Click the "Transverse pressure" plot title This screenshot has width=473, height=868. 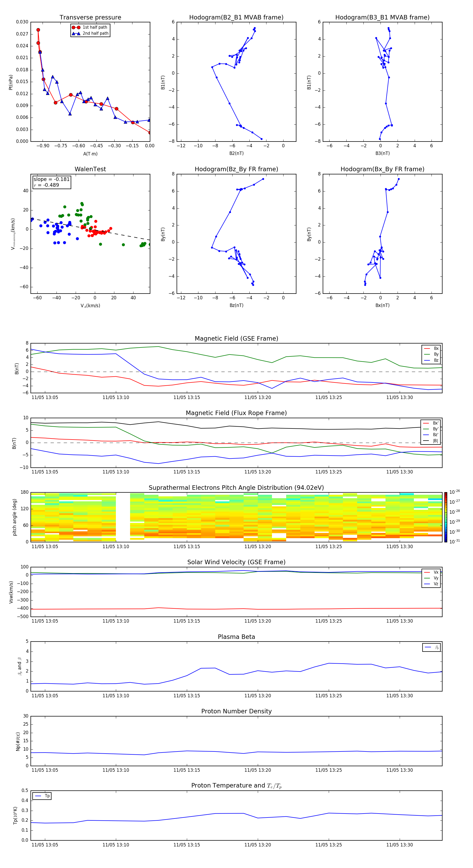click(x=90, y=18)
